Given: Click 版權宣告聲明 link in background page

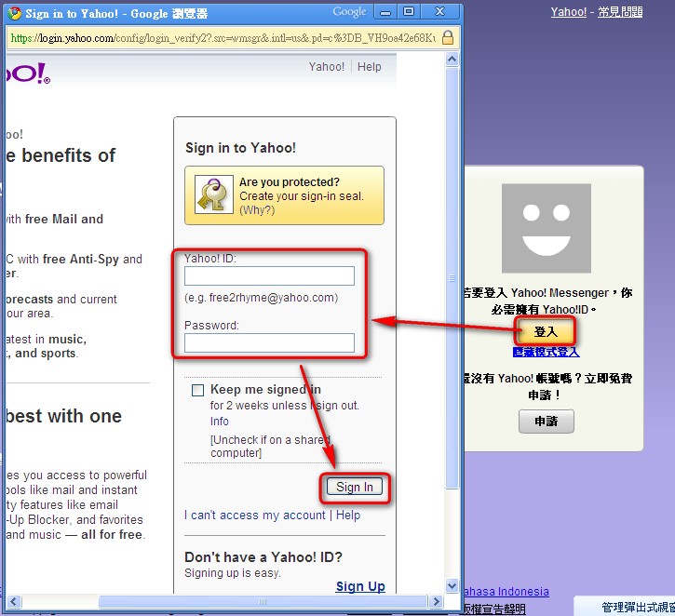Looking at the screenshot, I should pyautogui.click(x=494, y=609).
